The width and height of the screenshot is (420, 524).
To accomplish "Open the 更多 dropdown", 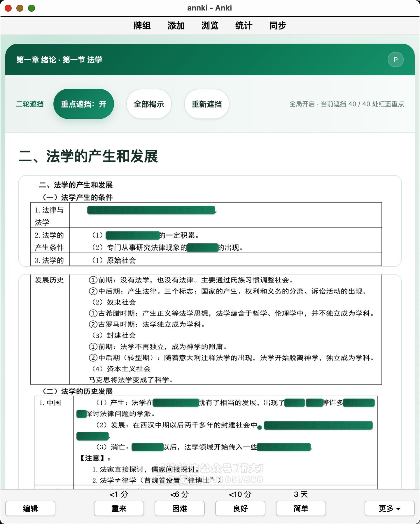I will (389, 509).
